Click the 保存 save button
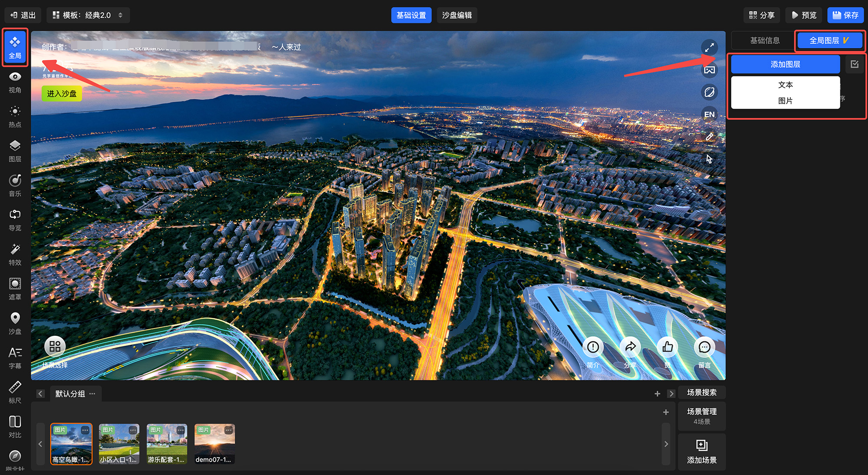Image resolution: width=868 pixels, height=475 pixels. click(845, 15)
